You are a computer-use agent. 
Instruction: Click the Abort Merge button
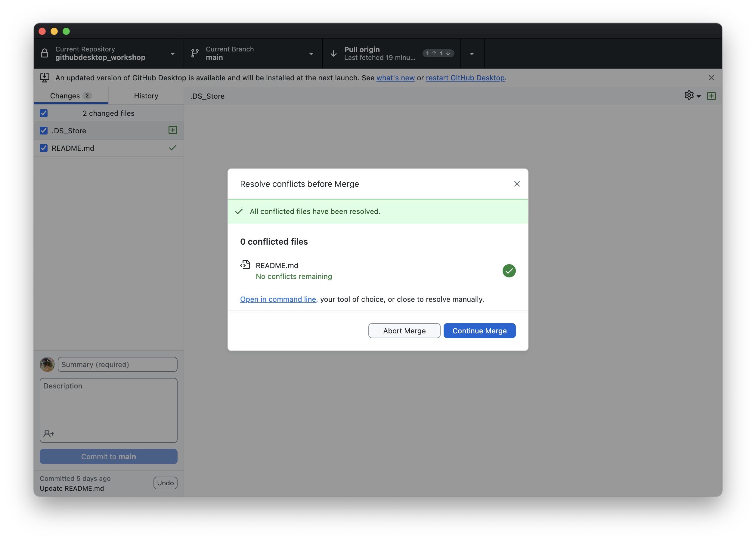pos(404,330)
